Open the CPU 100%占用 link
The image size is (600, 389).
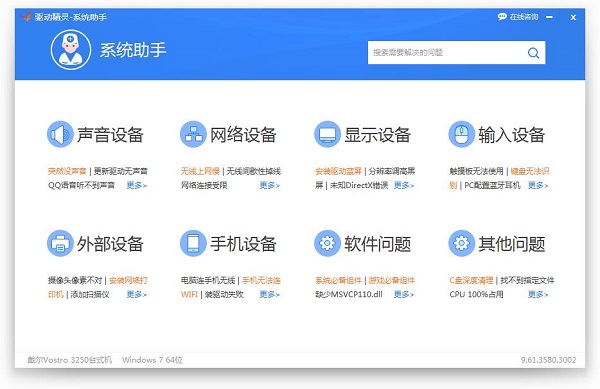point(476,295)
